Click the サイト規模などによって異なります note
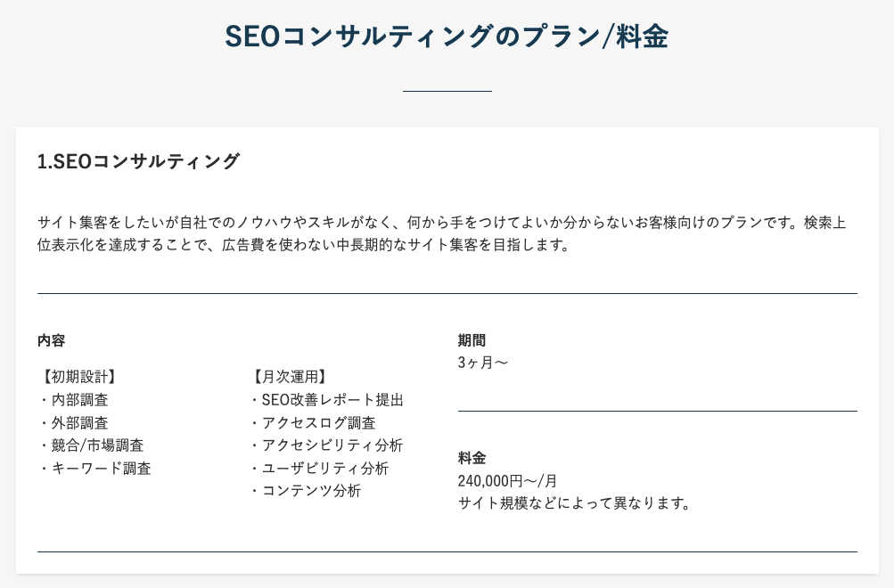The height and width of the screenshot is (588, 894). pos(575,503)
